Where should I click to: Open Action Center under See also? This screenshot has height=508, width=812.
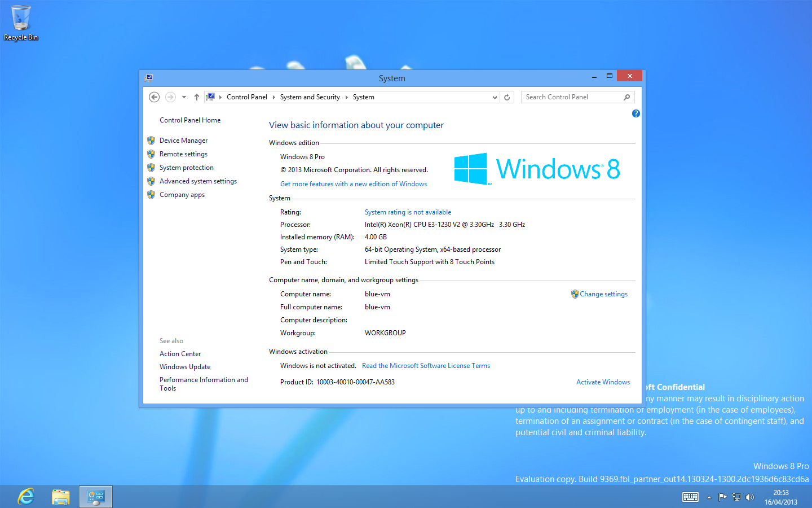180,354
